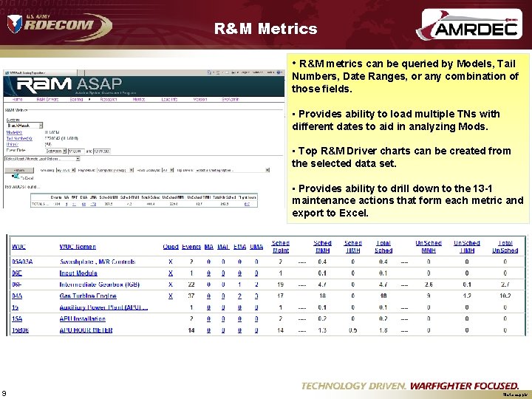Image resolution: width=532 pixels, height=399 pixels.
Task: Click the Auxiliary Power Plant (APU) link
Action: (103, 307)
